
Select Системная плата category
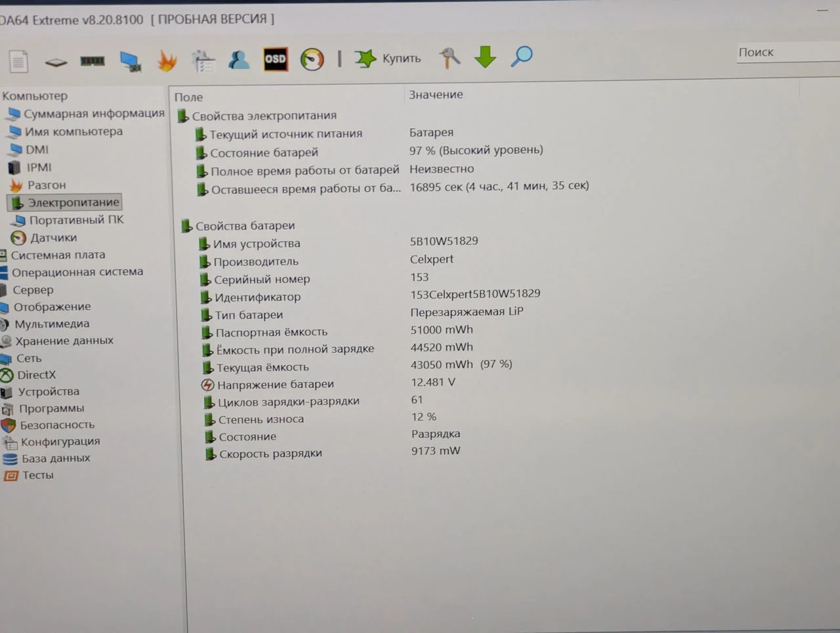point(52,255)
